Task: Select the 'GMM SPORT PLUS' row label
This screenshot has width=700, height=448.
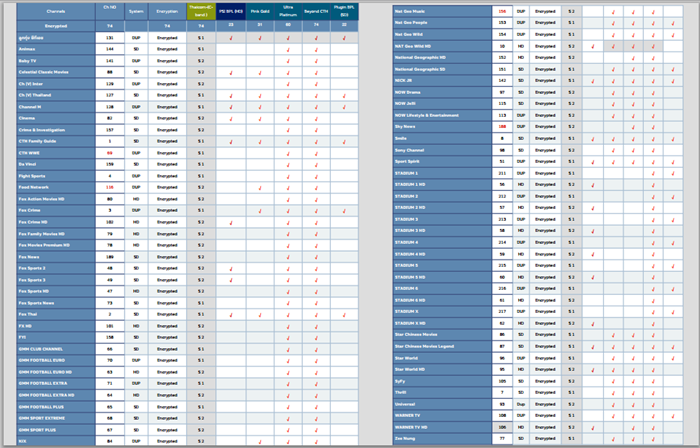Action: [56, 430]
